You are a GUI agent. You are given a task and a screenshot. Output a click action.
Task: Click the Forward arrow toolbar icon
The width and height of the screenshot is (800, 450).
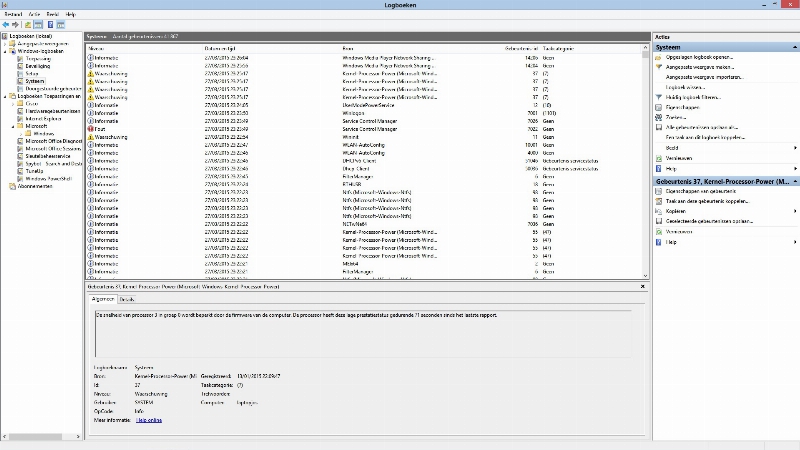15,24
